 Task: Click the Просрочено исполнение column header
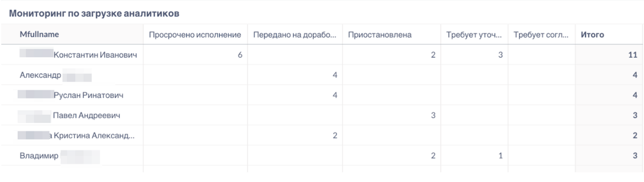coord(195,35)
